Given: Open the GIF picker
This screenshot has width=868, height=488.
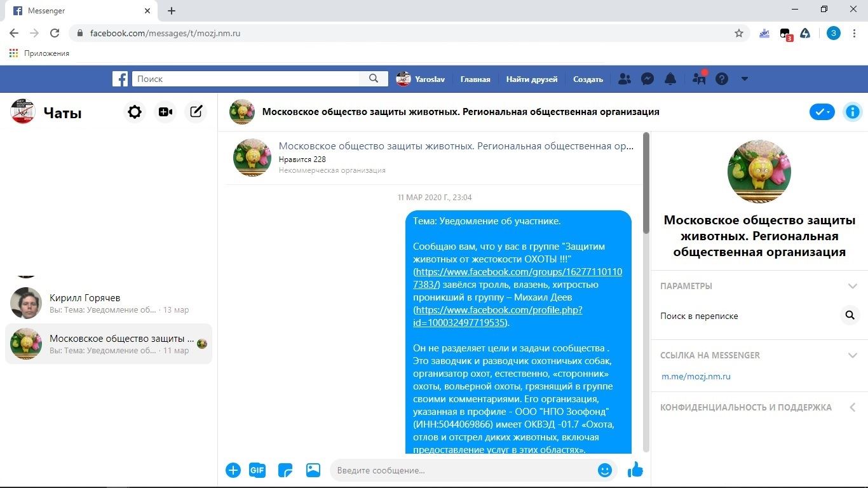Looking at the screenshot, I should click(x=257, y=470).
